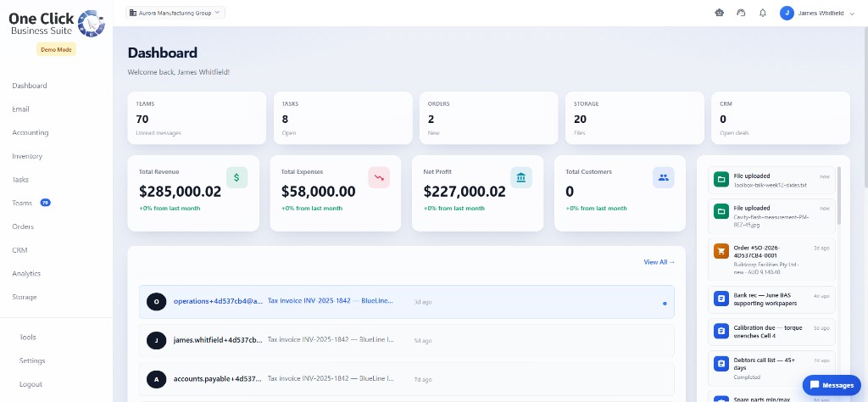Open notifications bell

point(763,13)
